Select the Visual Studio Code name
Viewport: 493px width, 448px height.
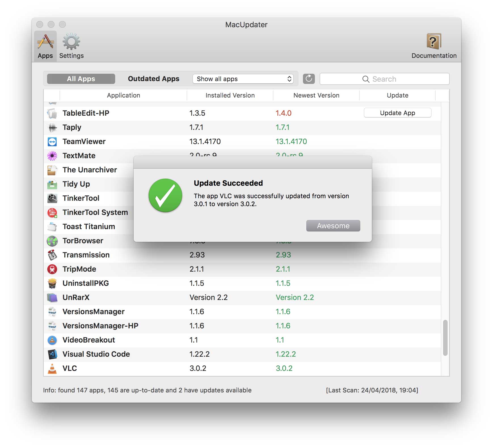coord(96,354)
